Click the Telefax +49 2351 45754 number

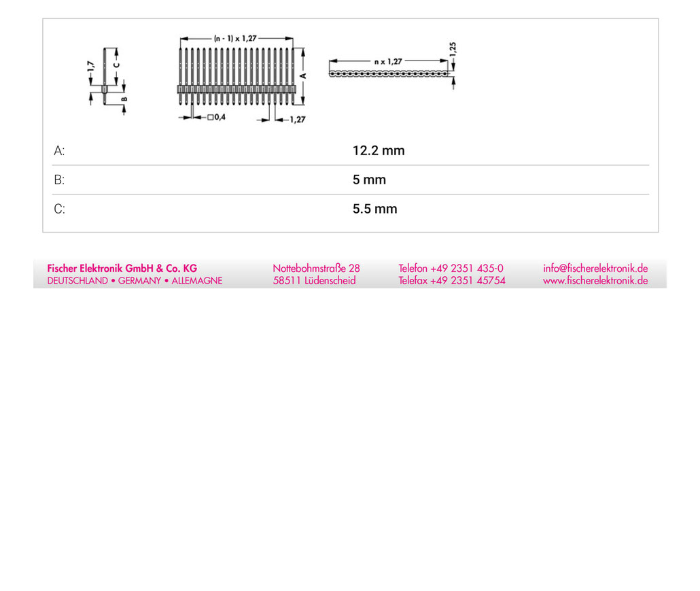point(452,280)
